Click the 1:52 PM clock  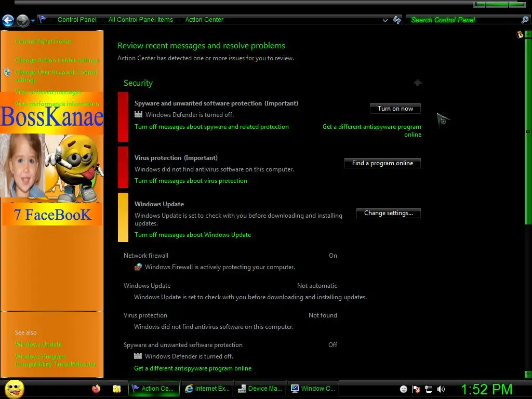[x=486, y=390]
